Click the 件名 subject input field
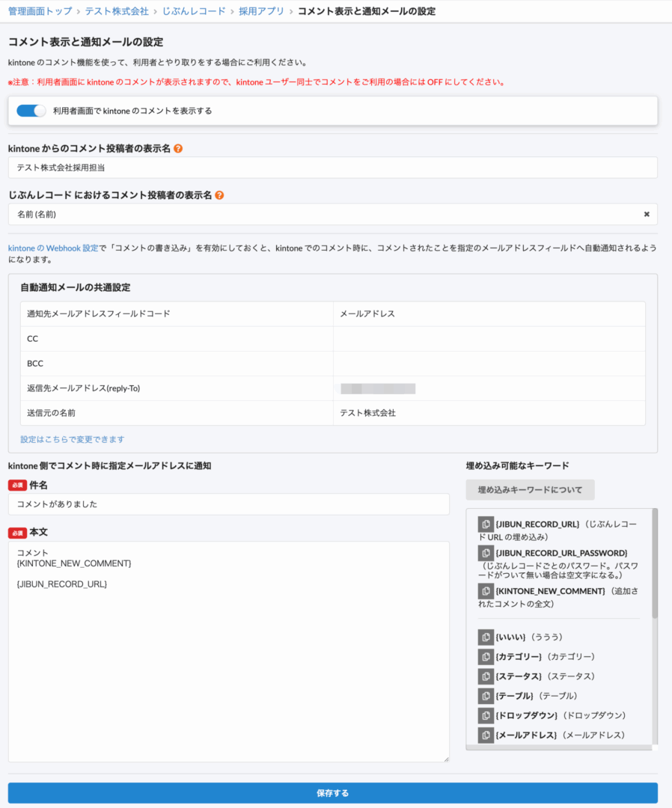 tap(228, 504)
